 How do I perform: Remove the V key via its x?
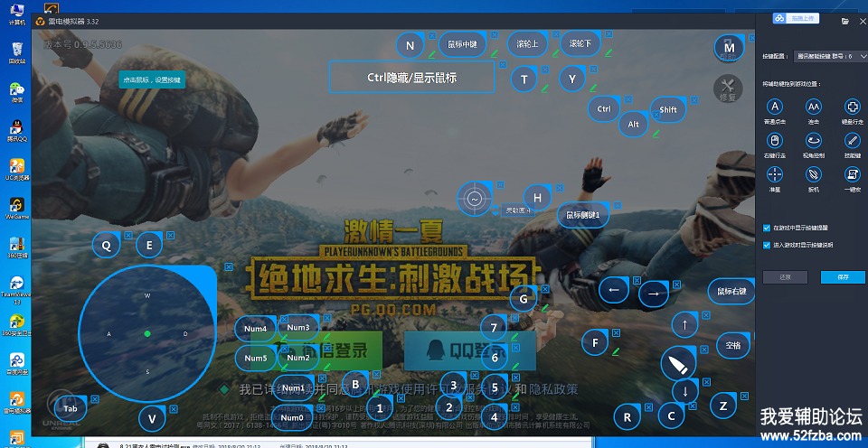174,409
